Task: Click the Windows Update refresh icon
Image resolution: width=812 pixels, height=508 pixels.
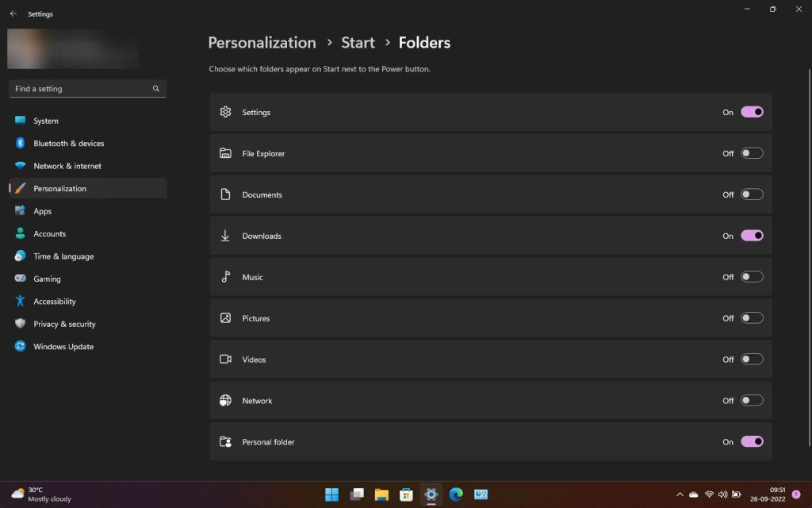Action: [20, 346]
